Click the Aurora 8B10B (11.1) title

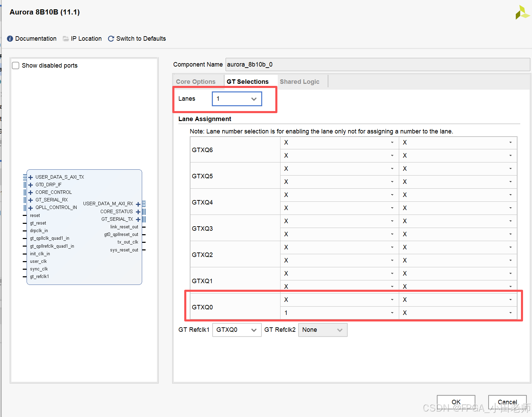click(x=45, y=12)
